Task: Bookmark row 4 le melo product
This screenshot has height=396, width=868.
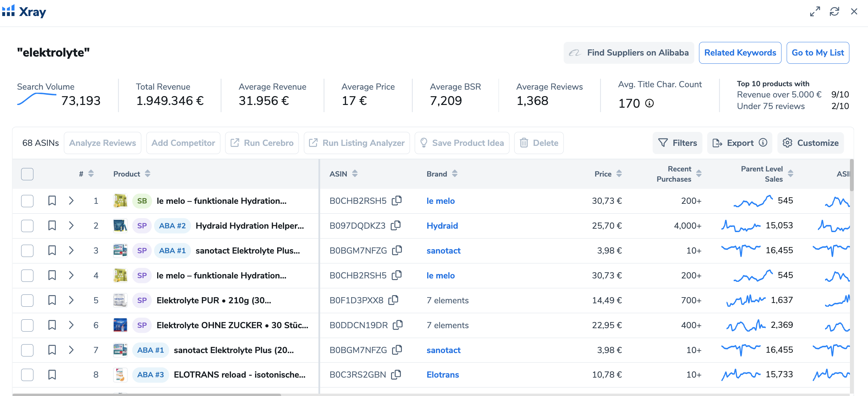Action: pyautogui.click(x=52, y=275)
